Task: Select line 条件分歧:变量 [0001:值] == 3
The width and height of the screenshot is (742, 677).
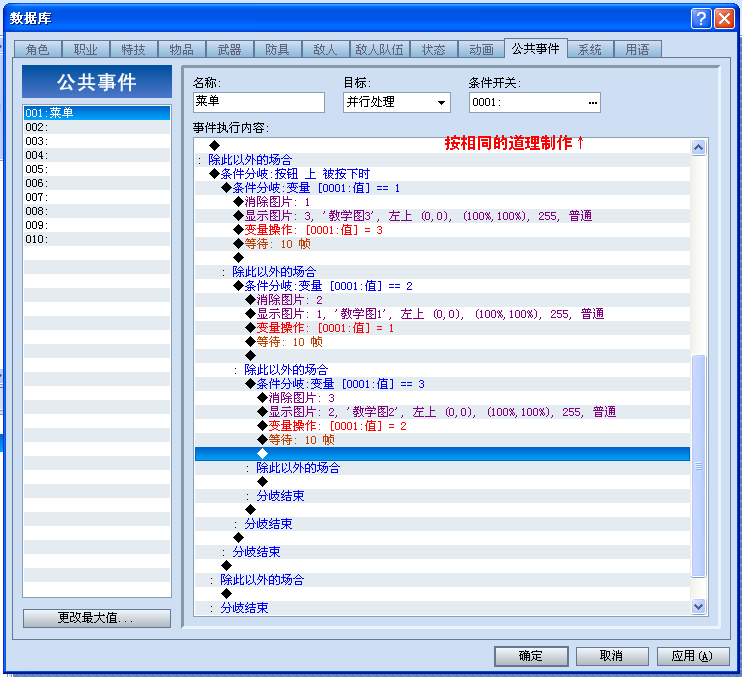Action: (x=442, y=384)
